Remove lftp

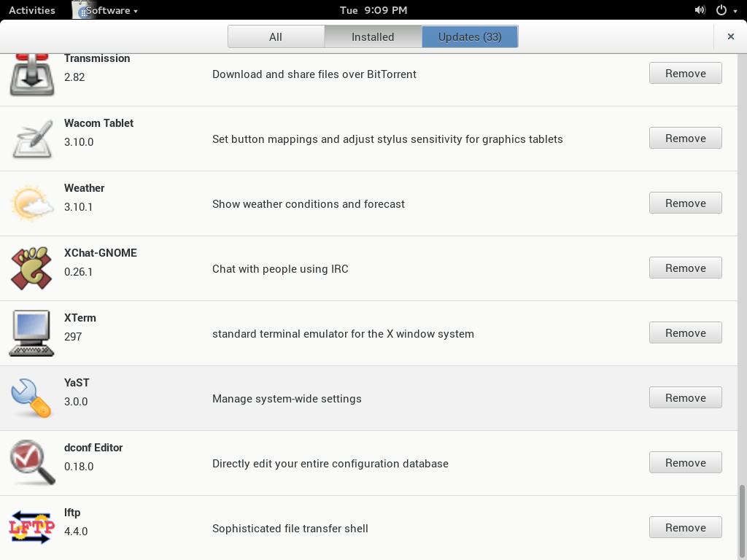(686, 528)
